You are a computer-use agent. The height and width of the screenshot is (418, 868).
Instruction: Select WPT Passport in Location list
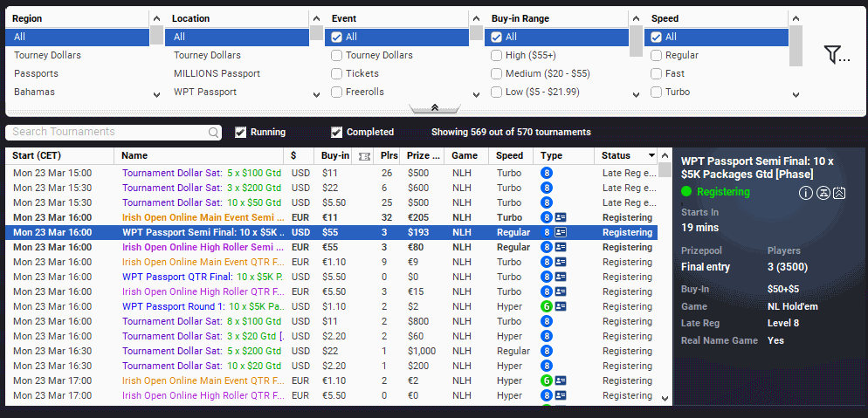tap(238, 92)
